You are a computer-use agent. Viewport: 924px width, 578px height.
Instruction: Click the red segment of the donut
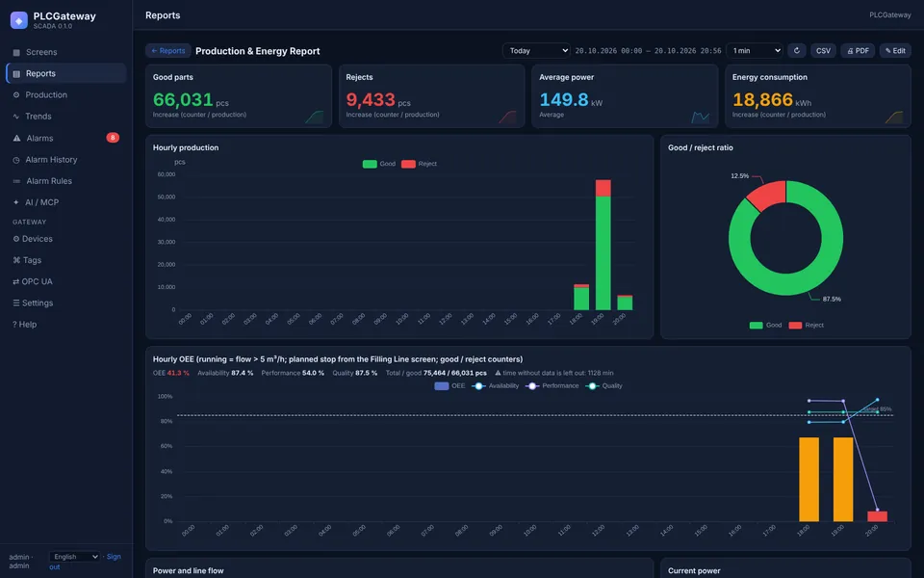pyautogui.click(x=767, y=196)
